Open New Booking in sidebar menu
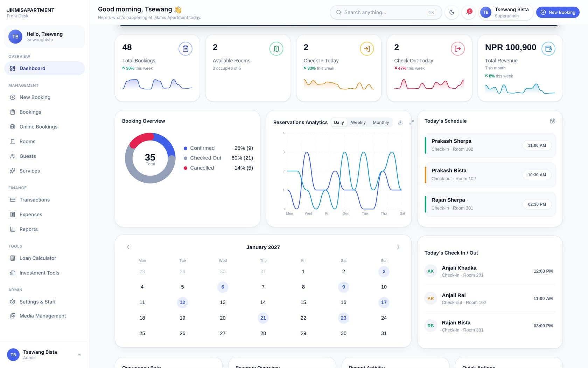The width and height of the screenshot is (588, 368). (x=44, y=97)
